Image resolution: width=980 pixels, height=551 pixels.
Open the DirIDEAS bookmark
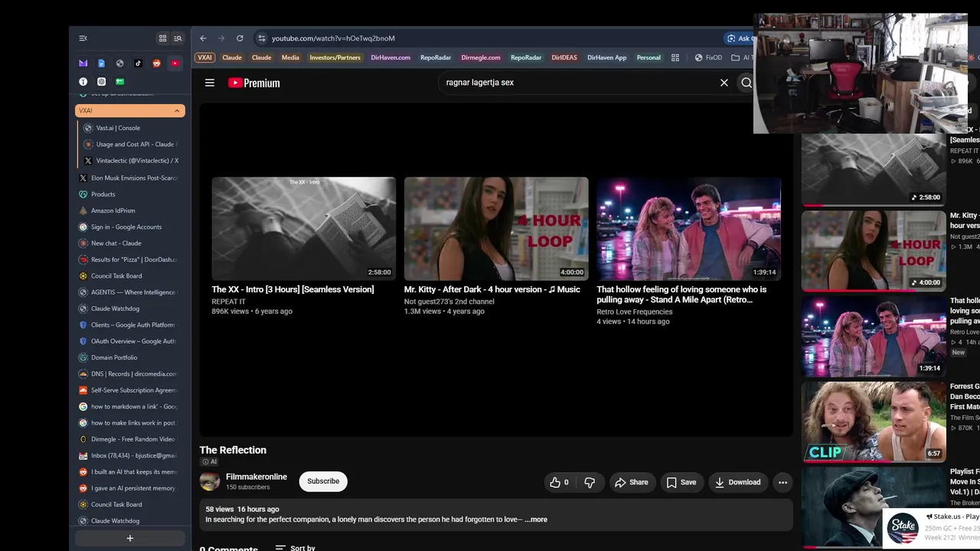pyautogui.click(x=564, y=57)
